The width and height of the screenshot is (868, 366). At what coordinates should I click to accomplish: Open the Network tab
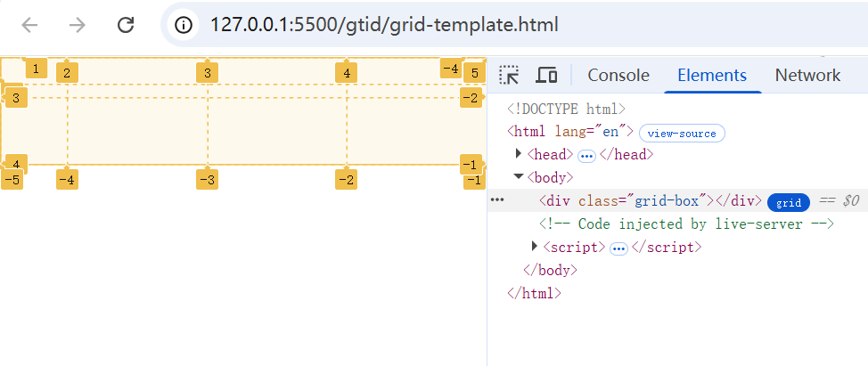(x=807, y=75)
